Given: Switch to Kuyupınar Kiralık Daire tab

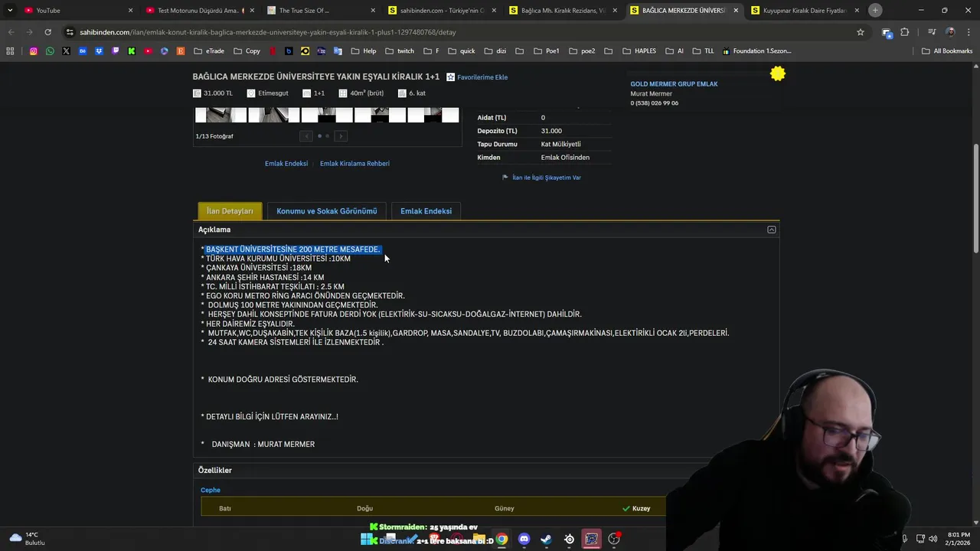Looking at the screenshot, I should pos(804,11).
